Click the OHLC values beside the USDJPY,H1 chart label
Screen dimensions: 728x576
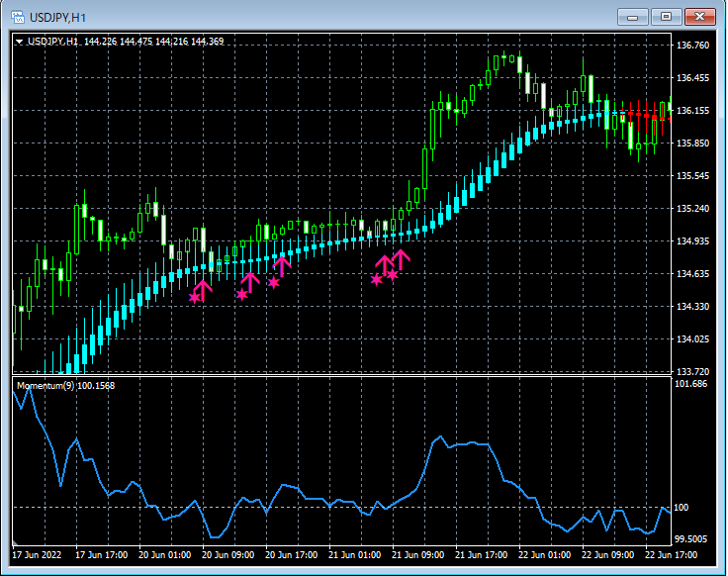153,42
